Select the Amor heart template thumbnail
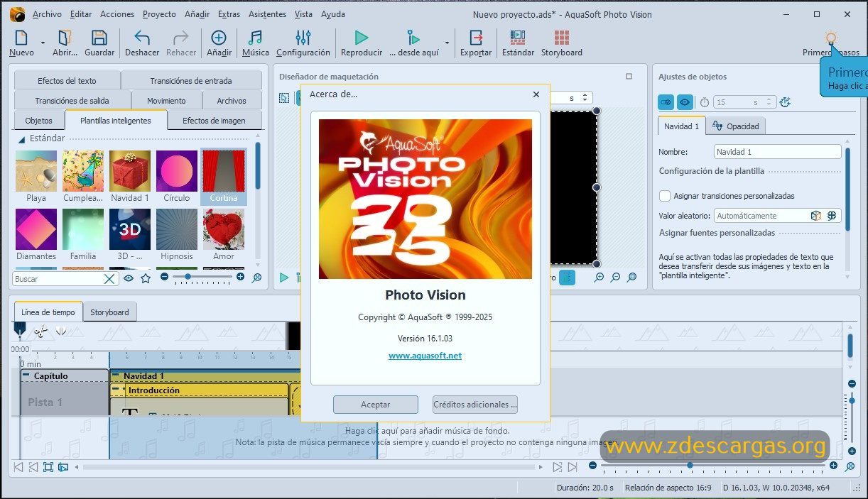This screenshot has height=499, width=868. coord(224,229)
